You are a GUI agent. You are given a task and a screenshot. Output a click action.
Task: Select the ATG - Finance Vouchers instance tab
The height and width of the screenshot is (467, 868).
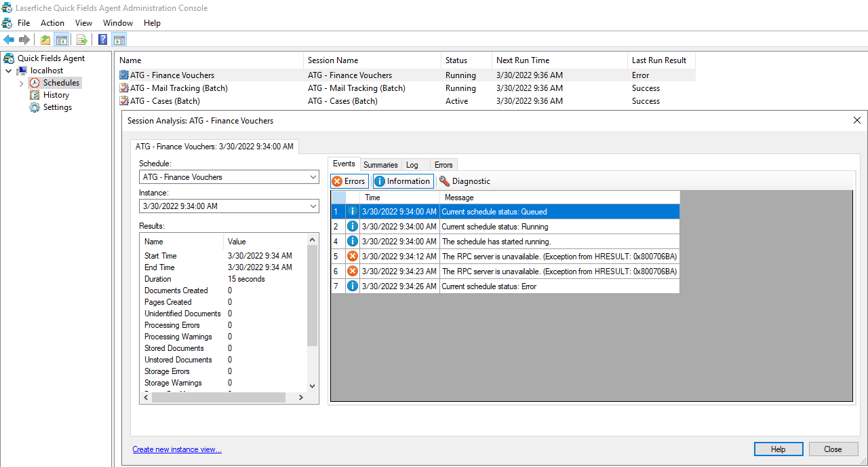[x=214, y=147]
